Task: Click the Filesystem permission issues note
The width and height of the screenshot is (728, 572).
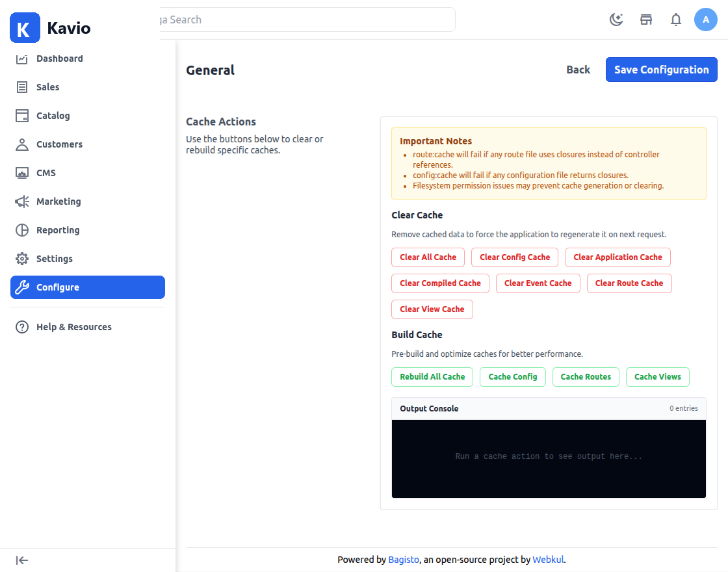Action: [x=538, y=186]
